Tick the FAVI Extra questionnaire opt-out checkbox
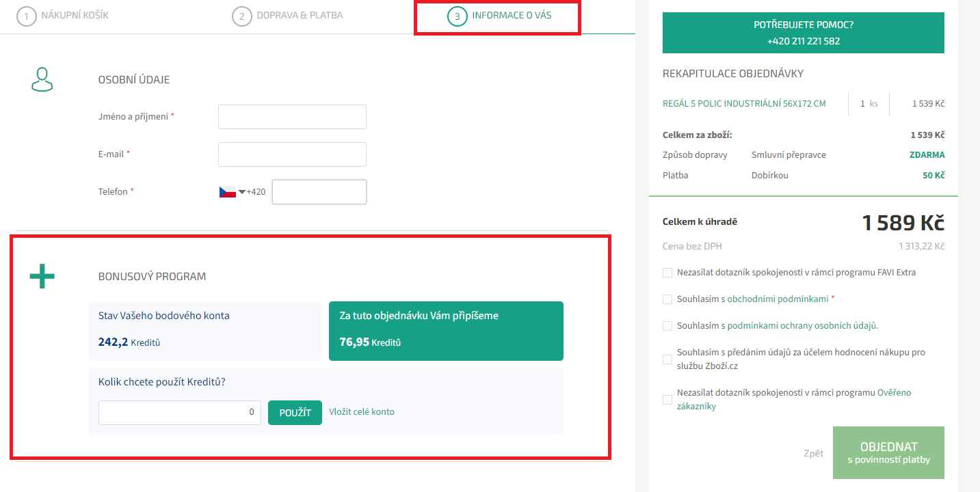 (667, 273)
